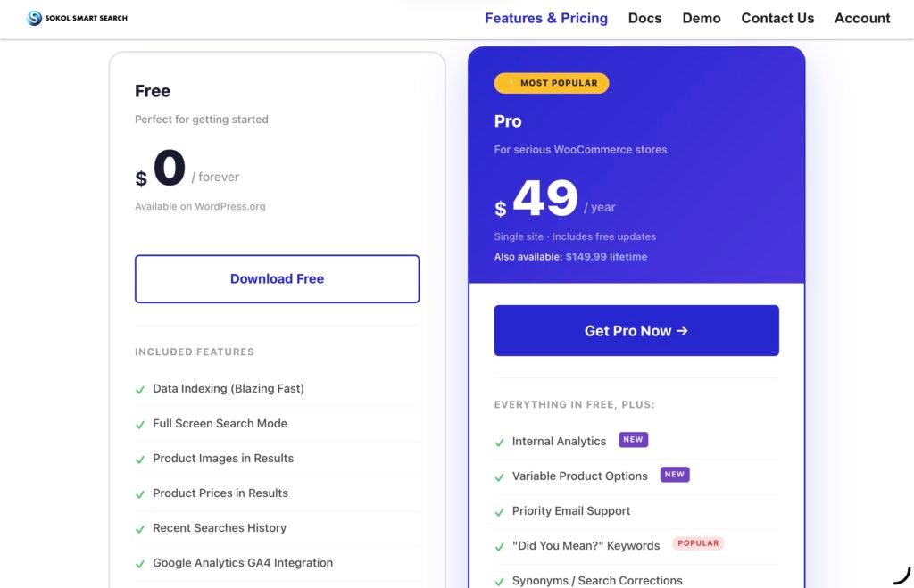Select the Recent Searches History text
The width and height of the screenshot is (914, 588).
[220, 528]
